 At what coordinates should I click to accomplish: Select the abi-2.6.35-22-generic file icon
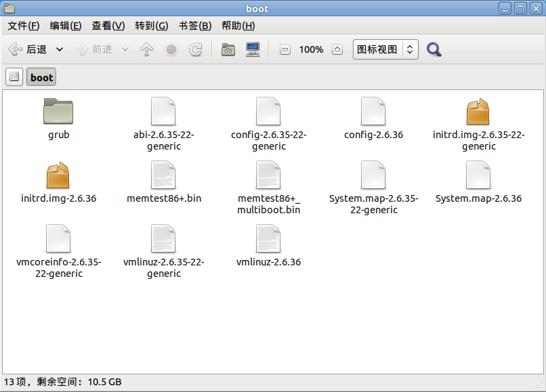(163, 111)
